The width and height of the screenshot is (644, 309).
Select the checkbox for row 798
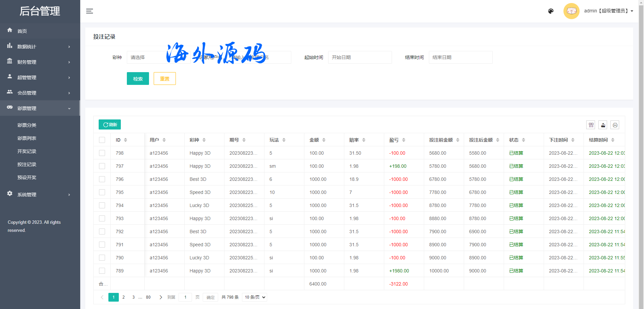point(102,153)
